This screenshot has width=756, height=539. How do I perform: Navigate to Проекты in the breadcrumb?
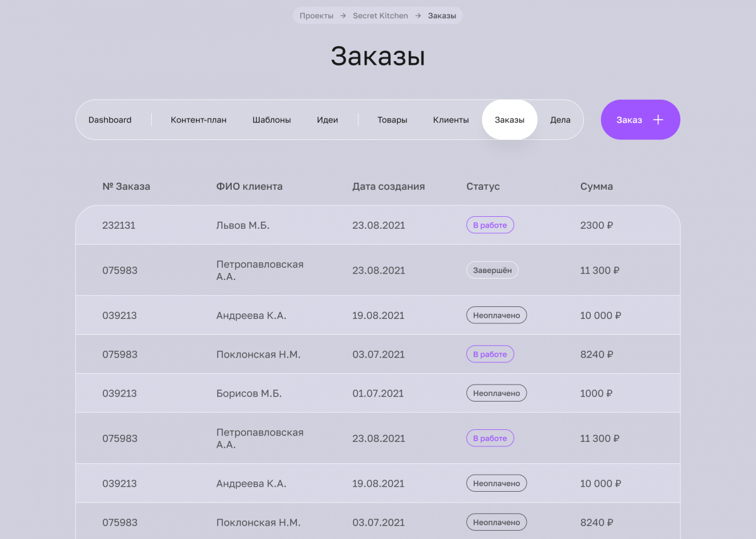click(x=316, y=16)
